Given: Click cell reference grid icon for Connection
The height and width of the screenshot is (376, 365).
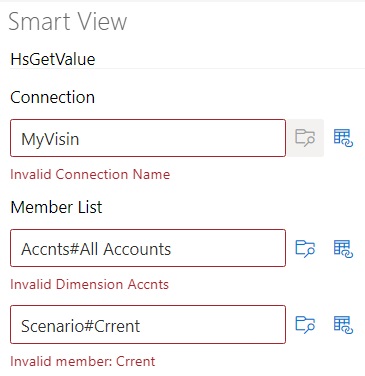Looking at the screenshot, I should click(343, 138).
